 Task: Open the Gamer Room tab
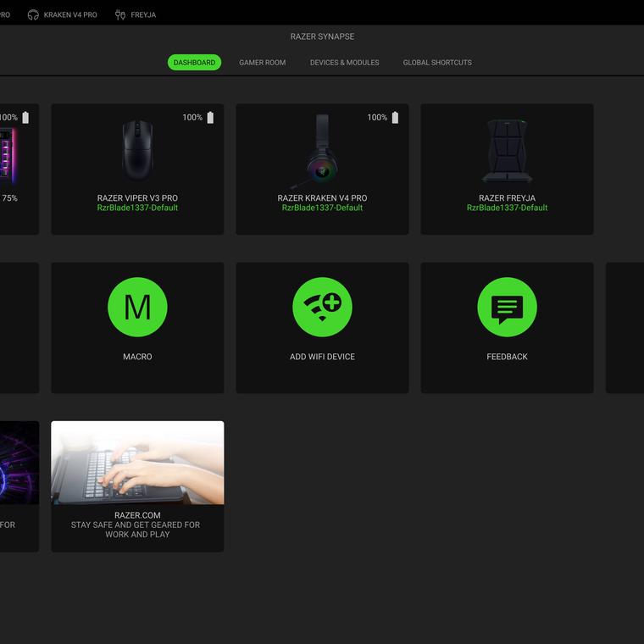(262, 63)
